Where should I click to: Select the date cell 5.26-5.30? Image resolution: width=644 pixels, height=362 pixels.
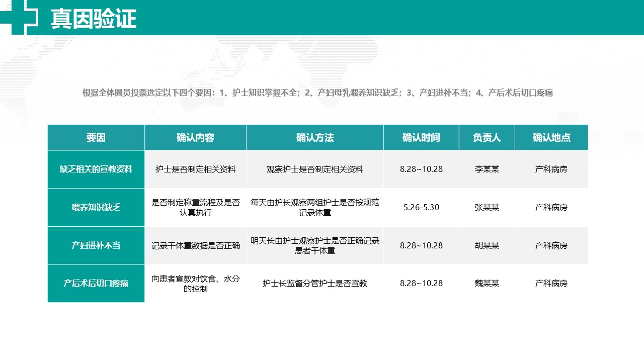tap(421, 207)
